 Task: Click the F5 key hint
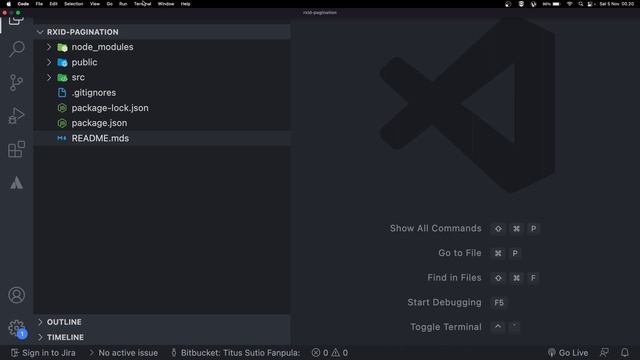pos(499,302)
